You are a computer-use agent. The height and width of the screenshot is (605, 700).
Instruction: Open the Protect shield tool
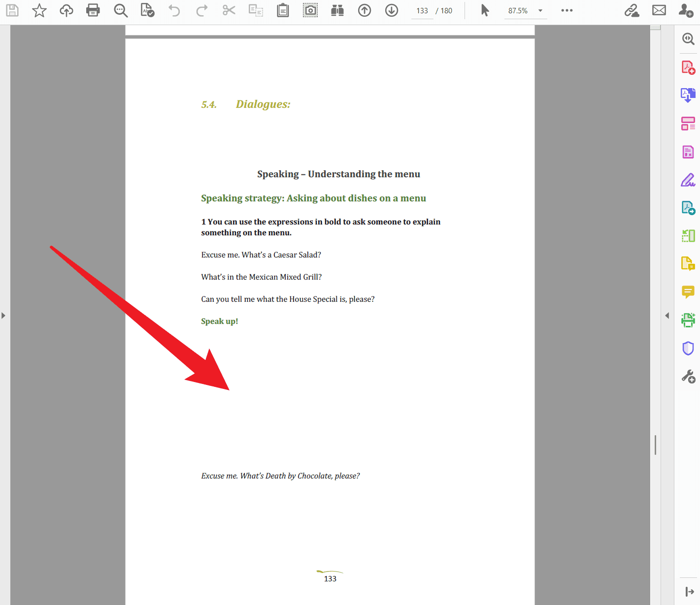click(688, 349)
